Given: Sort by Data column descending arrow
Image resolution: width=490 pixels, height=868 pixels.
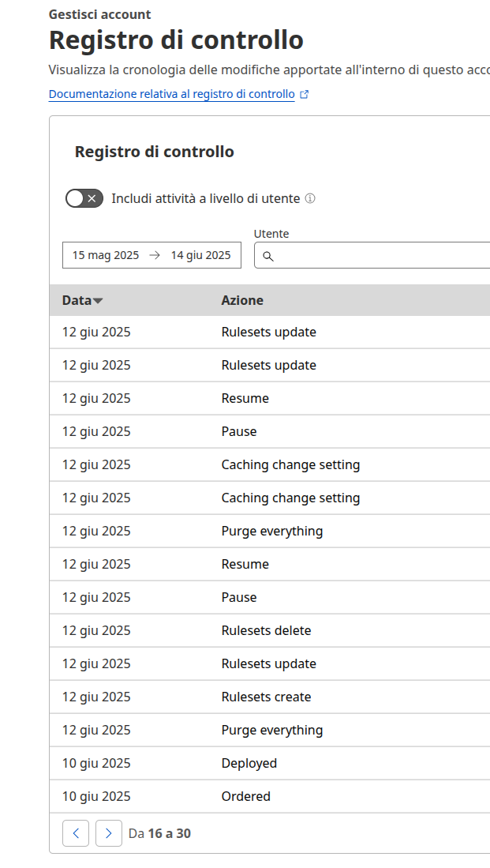Looking at the screenshot, I should tap(98, 301).
